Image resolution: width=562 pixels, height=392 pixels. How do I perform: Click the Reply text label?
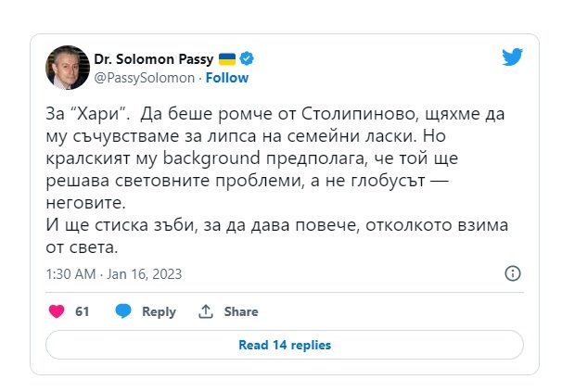point(159,311)
